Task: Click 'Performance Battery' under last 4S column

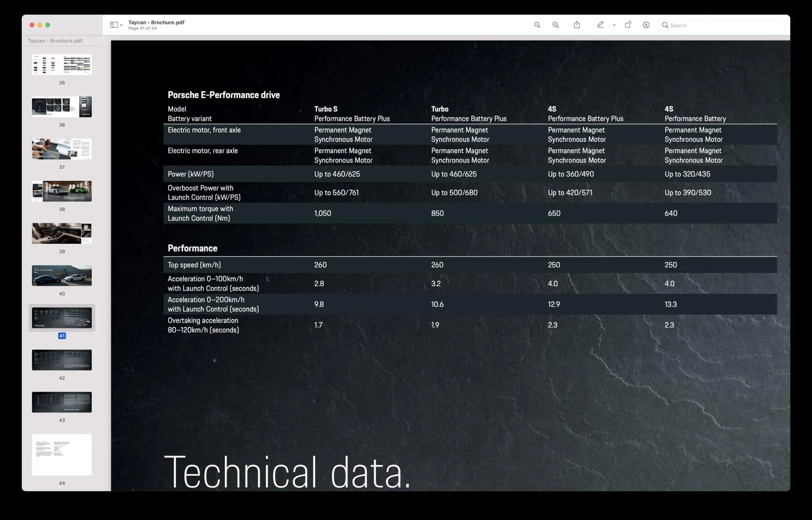Action: tap(695, 118)
